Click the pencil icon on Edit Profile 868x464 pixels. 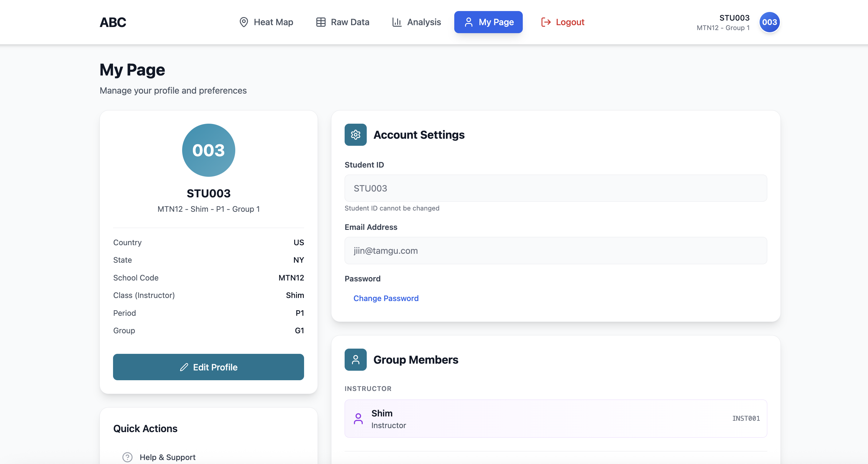(184, 367)
